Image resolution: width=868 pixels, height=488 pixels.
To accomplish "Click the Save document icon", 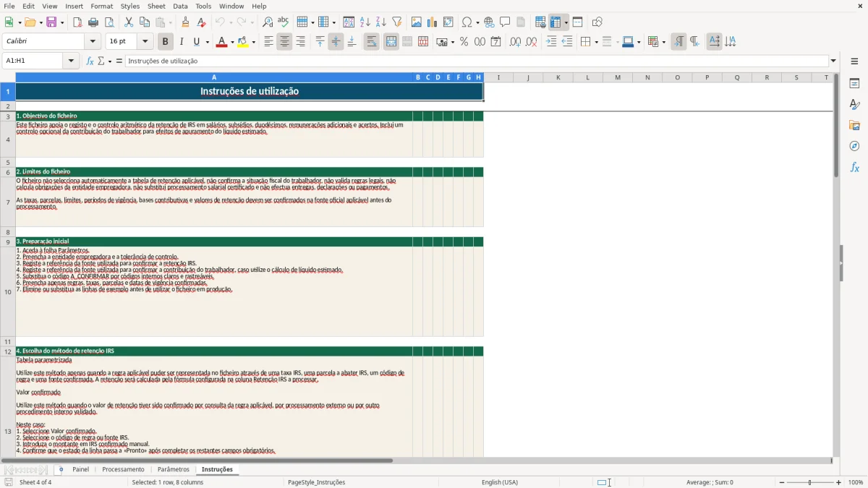I will point(51,22).
